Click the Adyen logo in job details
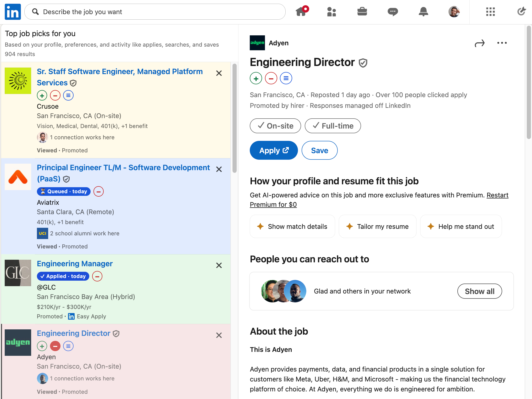The height and width of the screenshot is (399, 532). point(257,43)
